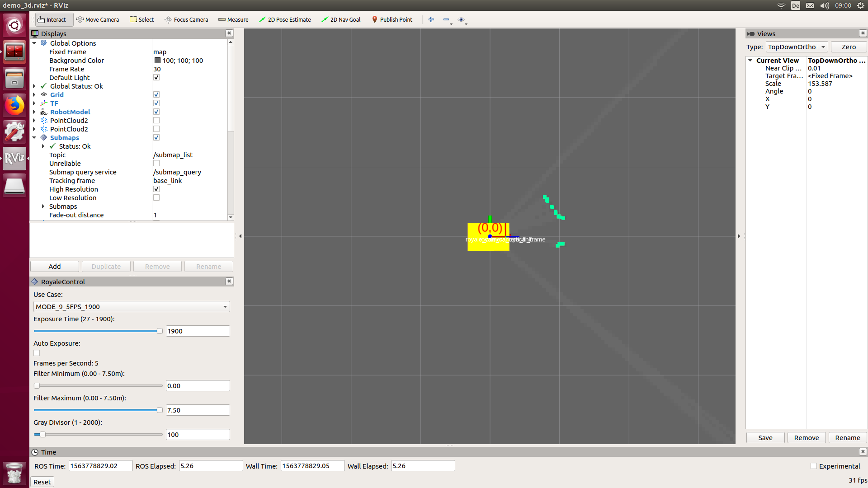
Task: Open Ubuntu dash launcher icon
Action: pyautogui.click(x=14, y=25)
